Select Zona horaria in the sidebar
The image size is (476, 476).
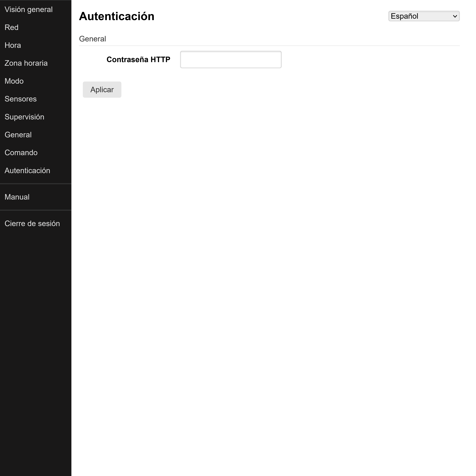tap(26, 63)
